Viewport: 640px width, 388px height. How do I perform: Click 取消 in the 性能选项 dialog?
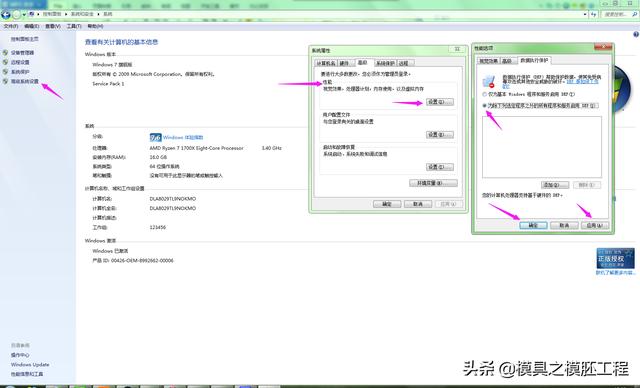[x=564, y=225]
